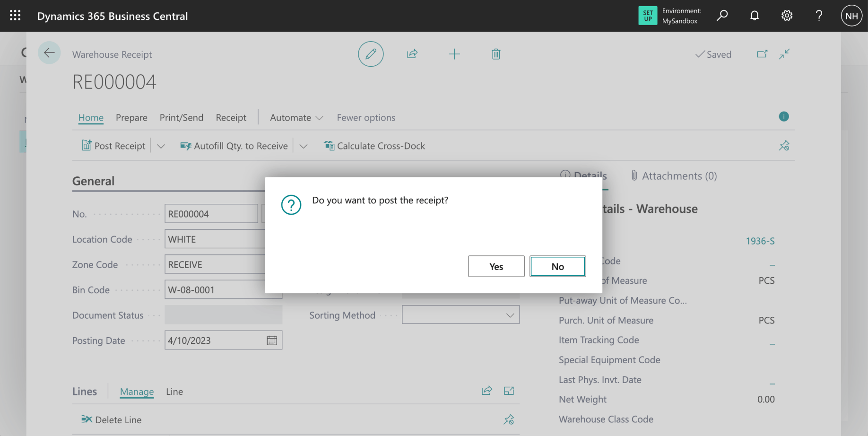Click Delete Line action
The height and width of the screenshot is (436, 868).
pos(112,419)
